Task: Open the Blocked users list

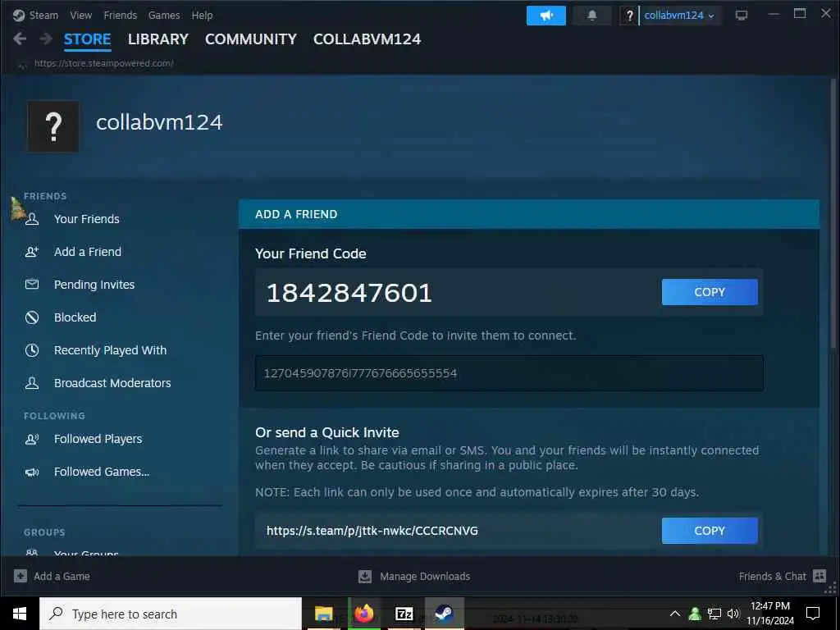Action: [75, 317]
